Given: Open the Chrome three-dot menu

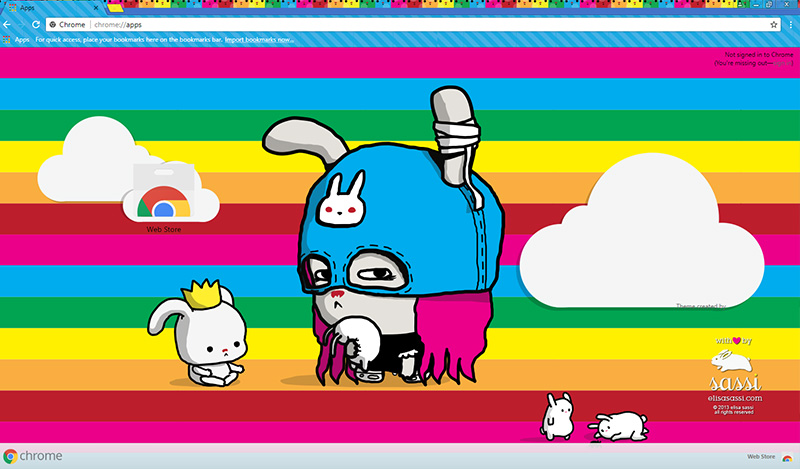Looking at the screenshot, I should [791, 24].
